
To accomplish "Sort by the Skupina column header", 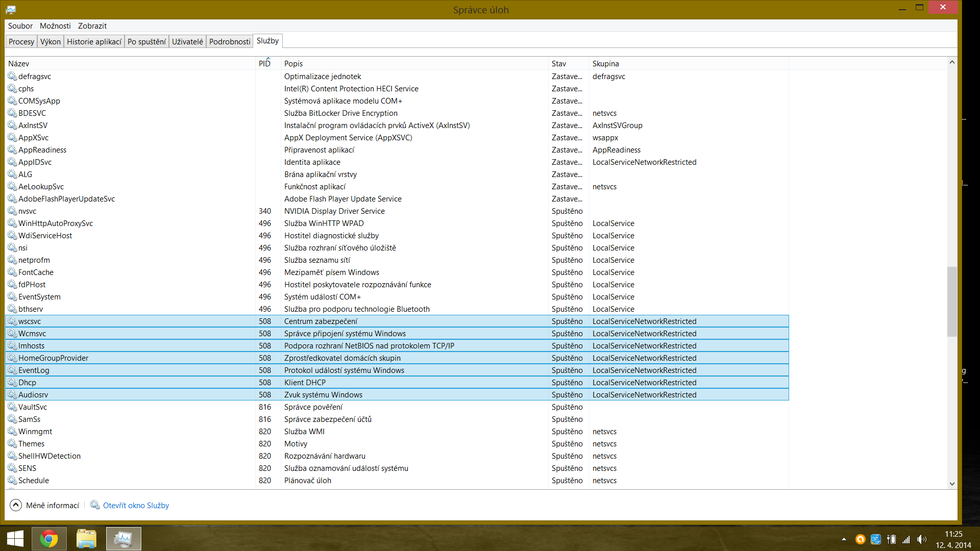I will click(689, 63).
